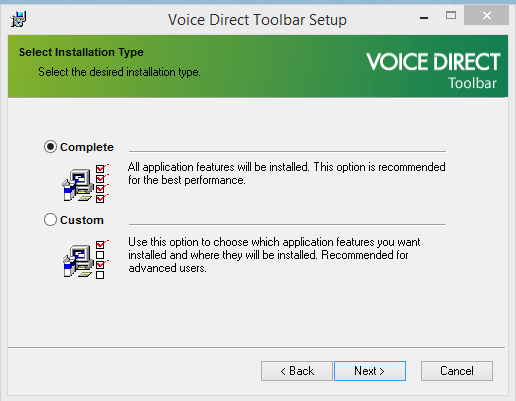Click the 'Use this option to choose' description
Image resolution: width=516 pixels, height=401 pixels.
pos(274,255)
